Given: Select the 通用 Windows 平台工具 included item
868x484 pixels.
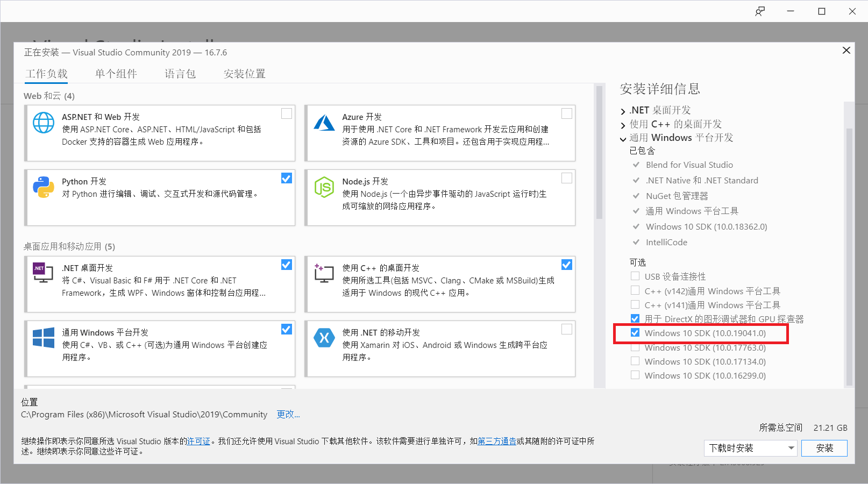Looking at the screenshot, I should point(692,211).
